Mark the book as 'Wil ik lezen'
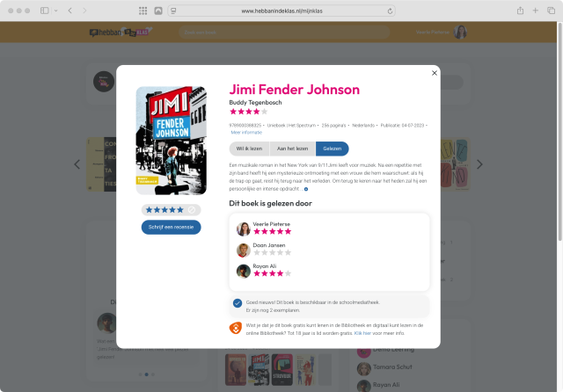The height and width of the screenshot is (392, 563). (x=249, y=149)
